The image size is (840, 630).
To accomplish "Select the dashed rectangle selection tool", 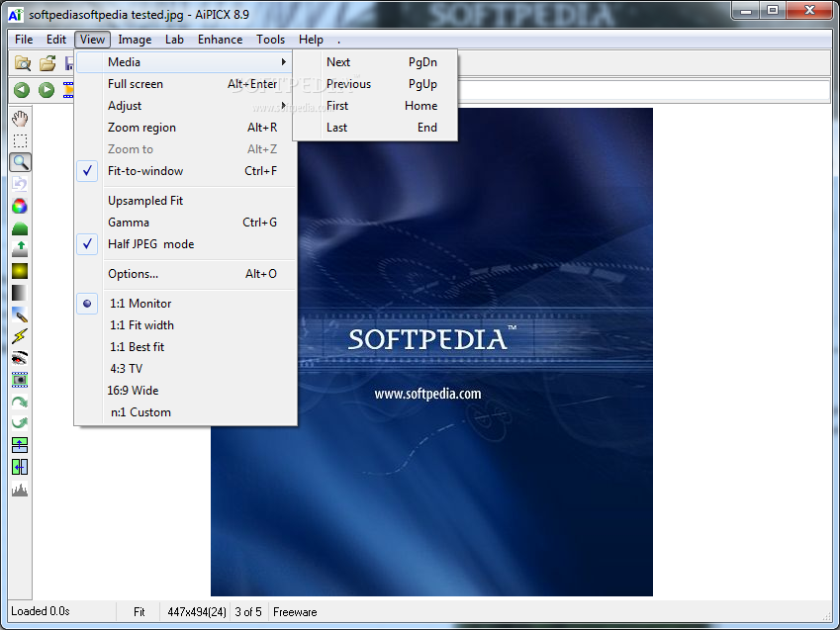I will [x=20, y=140].
